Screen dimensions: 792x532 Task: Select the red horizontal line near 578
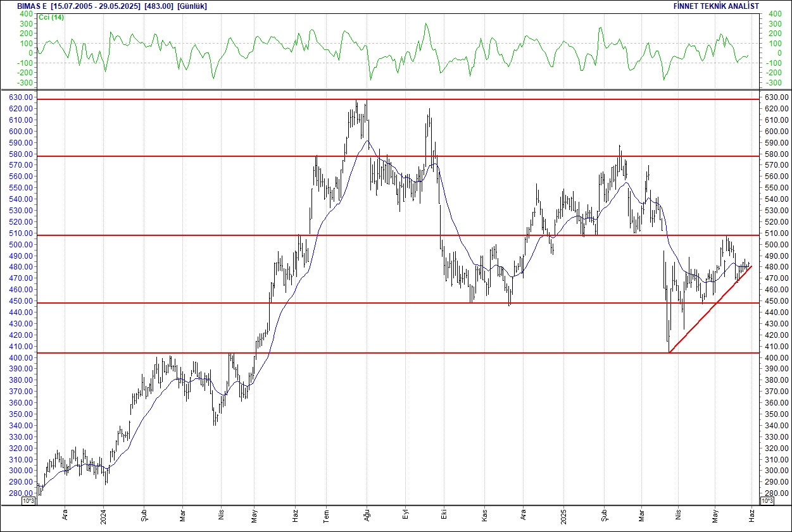pyautogui.click(x=397, y=156)
